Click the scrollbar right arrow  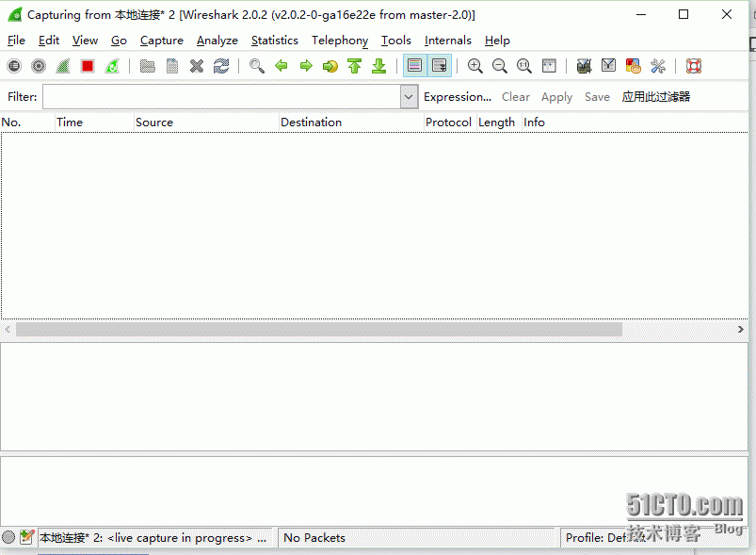(741, 329)
